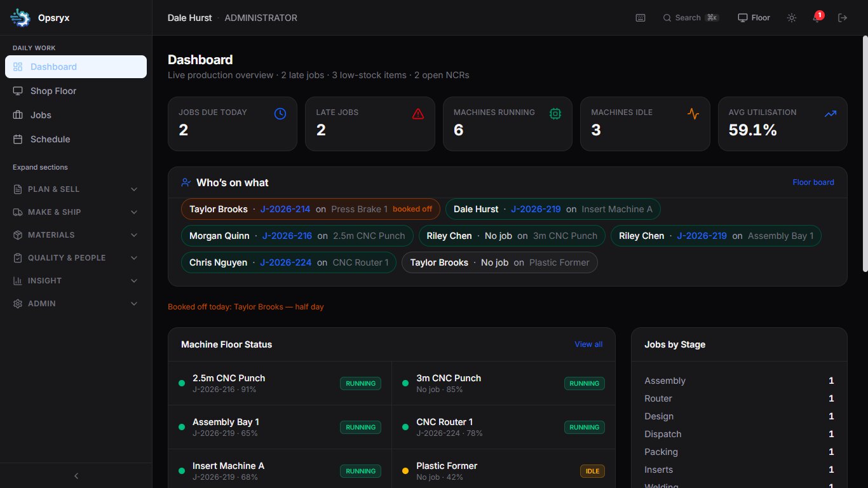
Task: Click the Packing row in Jobs by Stage
Action: 739,452
